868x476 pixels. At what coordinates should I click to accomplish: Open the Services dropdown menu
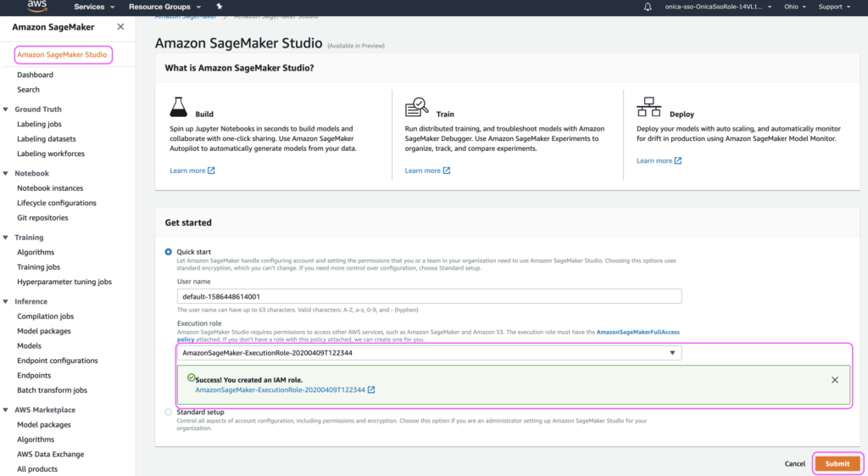pyautogui.click(x=94, y=7)
